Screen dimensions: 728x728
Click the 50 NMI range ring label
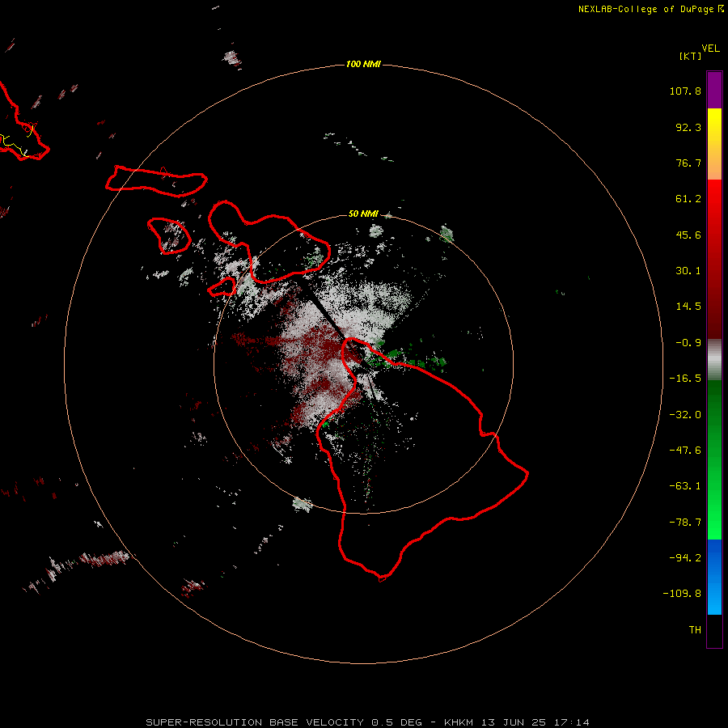[363, 214]
